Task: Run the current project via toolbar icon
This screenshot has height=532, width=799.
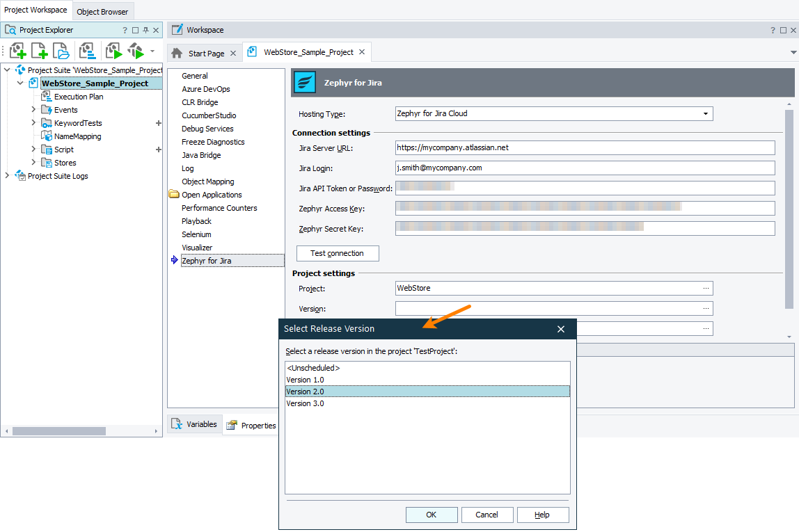Action: tap(113, 50)
